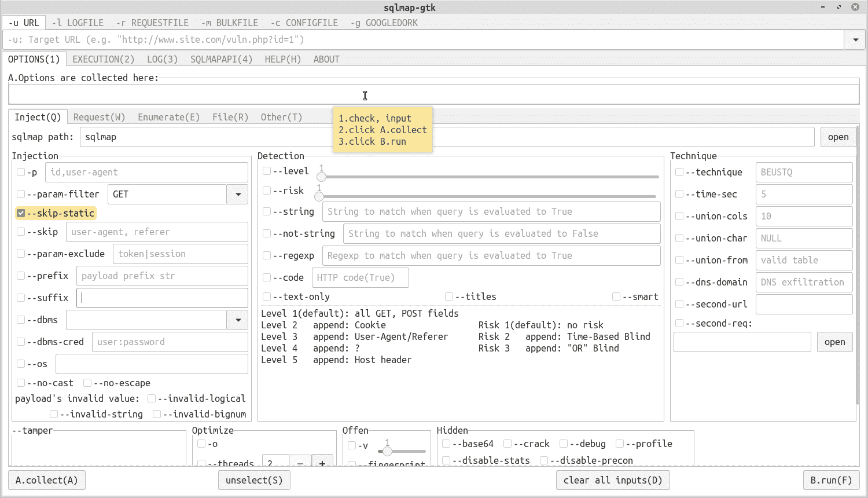
Task: Expand the --param-filter GET dropdown
Action: point(237,194)
